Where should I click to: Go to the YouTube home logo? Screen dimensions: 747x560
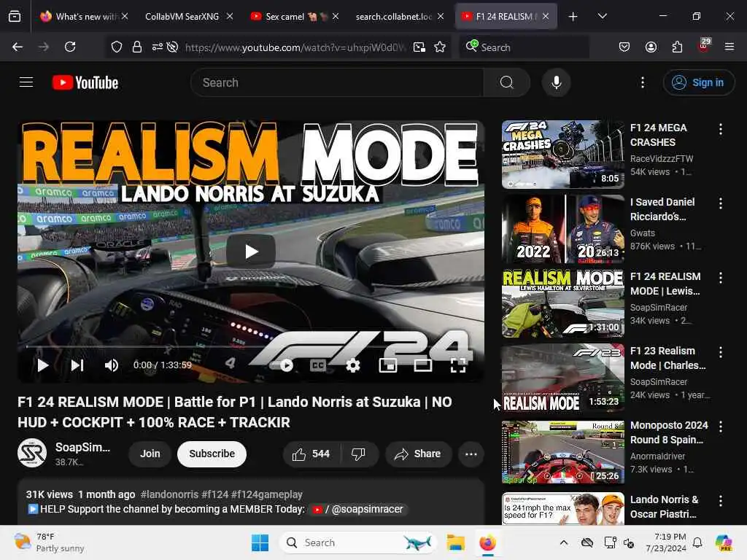(85, 82)
